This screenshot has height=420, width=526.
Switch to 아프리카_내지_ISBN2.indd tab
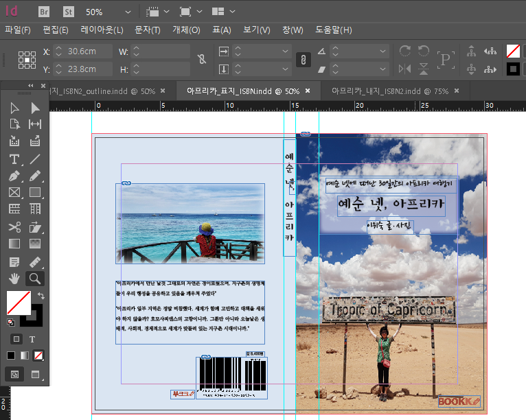pyautogui.click(x=389, y=91)
